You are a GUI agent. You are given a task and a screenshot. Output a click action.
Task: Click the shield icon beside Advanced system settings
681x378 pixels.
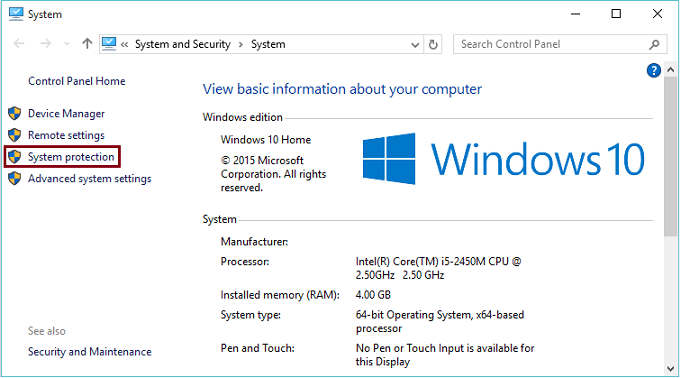[x=15, y=178]
